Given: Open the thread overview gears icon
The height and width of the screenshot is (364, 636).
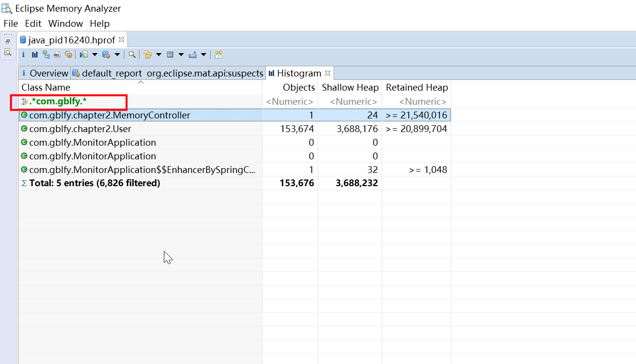Looking at the screenshot, I should (x=68, y=55).
